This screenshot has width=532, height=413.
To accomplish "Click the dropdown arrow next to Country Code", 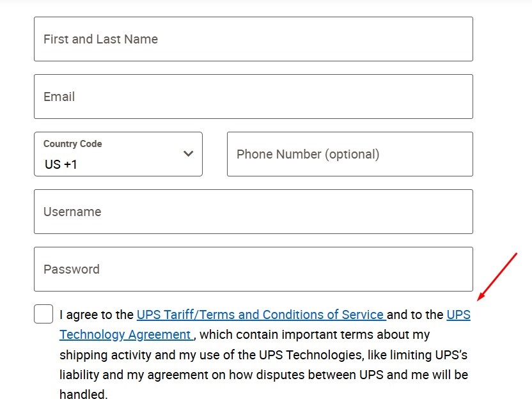I will pos(188,153).
